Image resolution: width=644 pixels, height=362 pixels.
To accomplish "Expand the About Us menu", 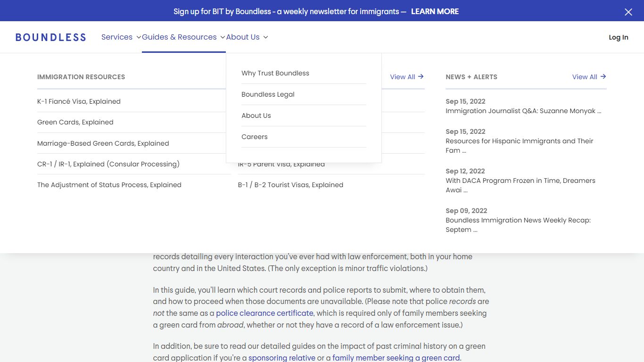I will [247, 37].
